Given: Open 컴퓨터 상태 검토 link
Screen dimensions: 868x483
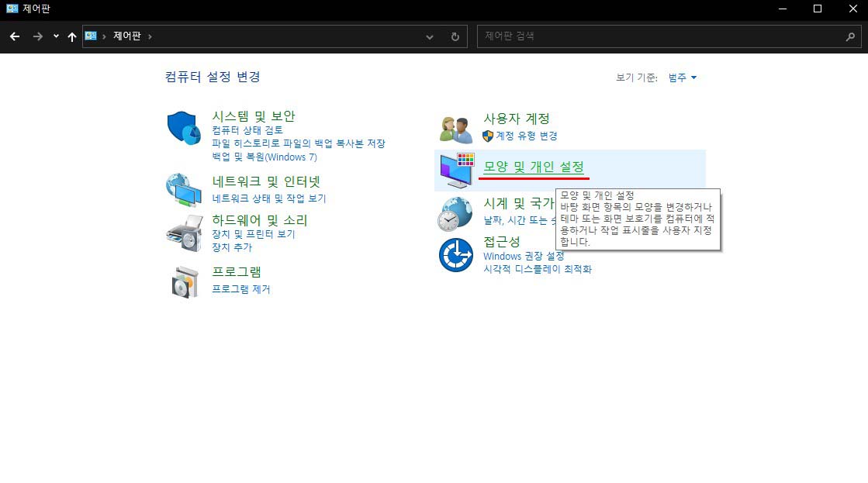Looking at the screenshot, I should pyautogui.click(x=247, y=130).
